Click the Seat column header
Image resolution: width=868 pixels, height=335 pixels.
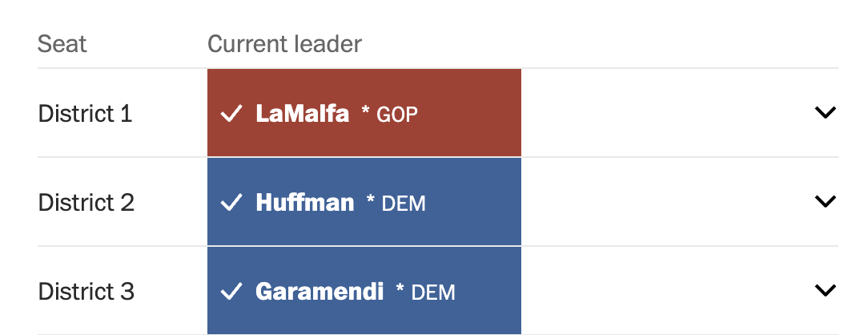(62, 44)
